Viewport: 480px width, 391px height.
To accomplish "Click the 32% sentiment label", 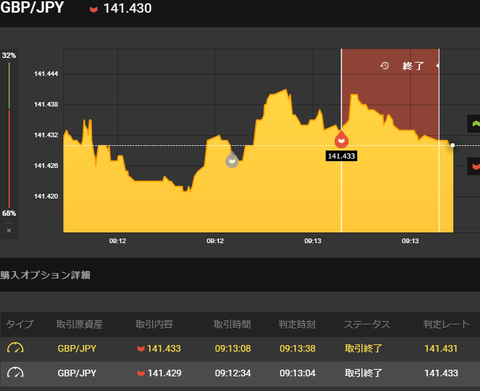I will click(9, 55).
